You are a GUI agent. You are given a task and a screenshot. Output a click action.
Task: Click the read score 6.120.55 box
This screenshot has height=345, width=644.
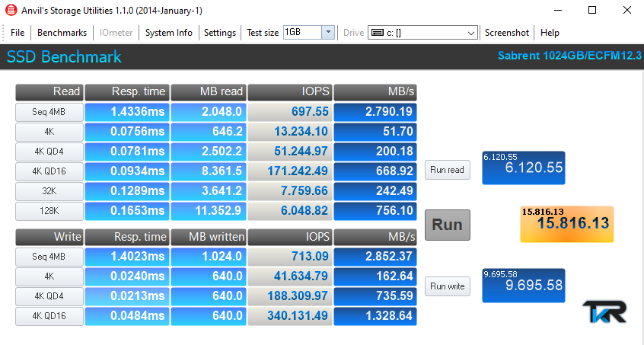pos(523,168)
